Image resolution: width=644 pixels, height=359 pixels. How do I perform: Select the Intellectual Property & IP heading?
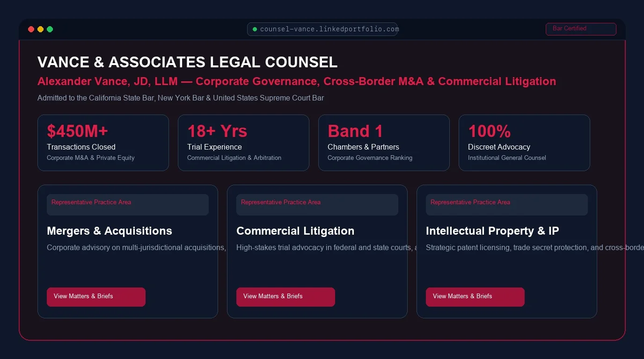[x=492, y=231]
